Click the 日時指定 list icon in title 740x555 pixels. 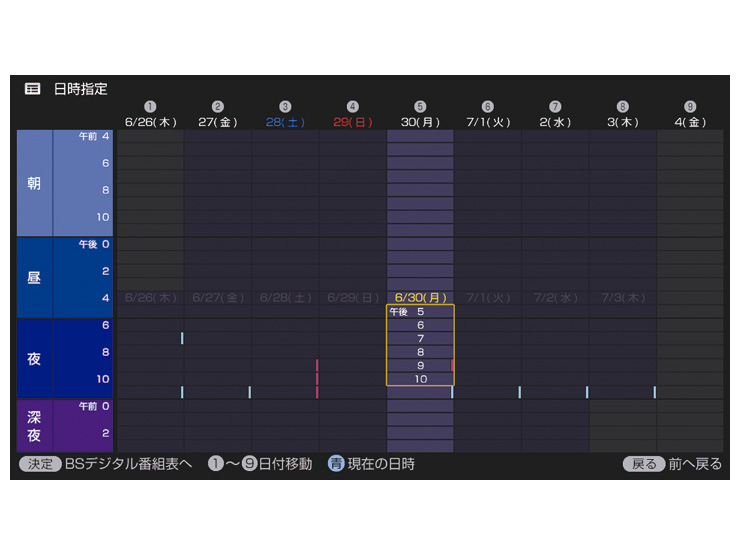[x=33, y=89]
